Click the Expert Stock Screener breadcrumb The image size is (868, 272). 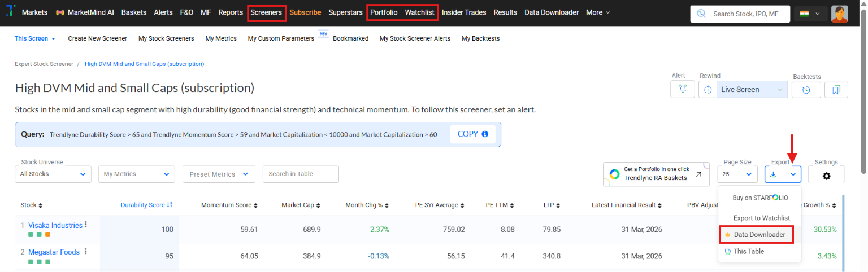coord(44,64)
